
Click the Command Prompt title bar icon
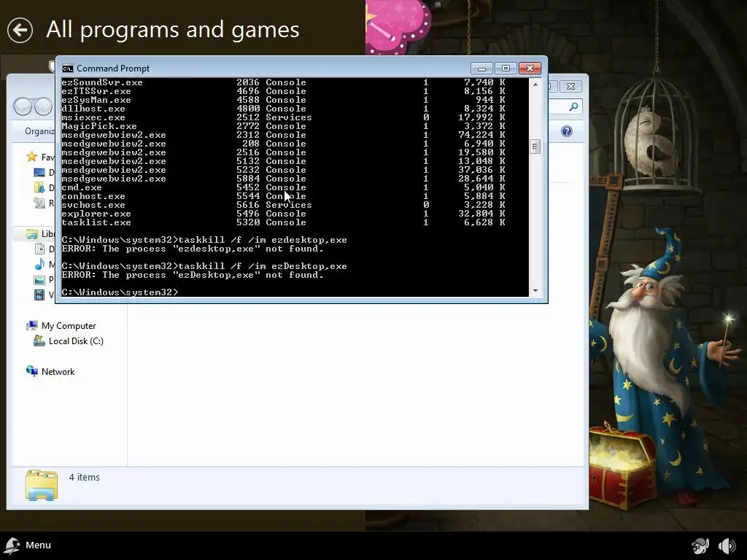coord(68,69)
